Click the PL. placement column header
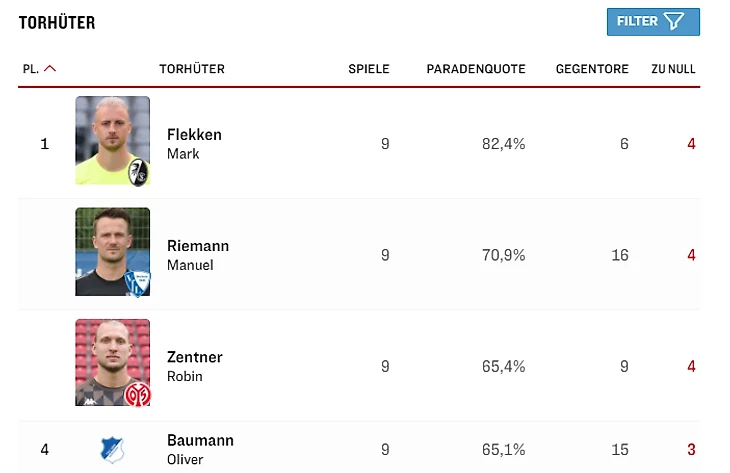Image resolution: width=730 pixels, height=473 pixels. click(31, 69)
